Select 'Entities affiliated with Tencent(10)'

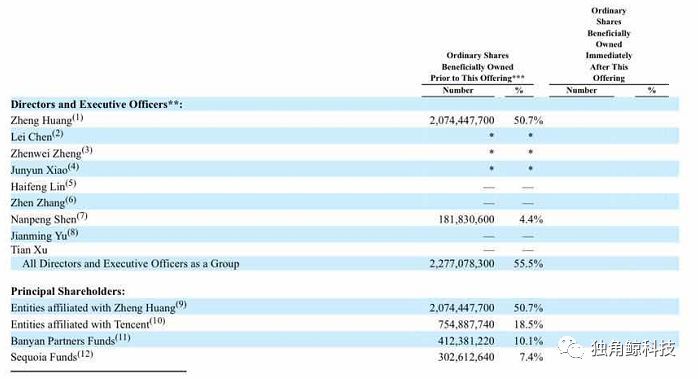tap(88, 323)
